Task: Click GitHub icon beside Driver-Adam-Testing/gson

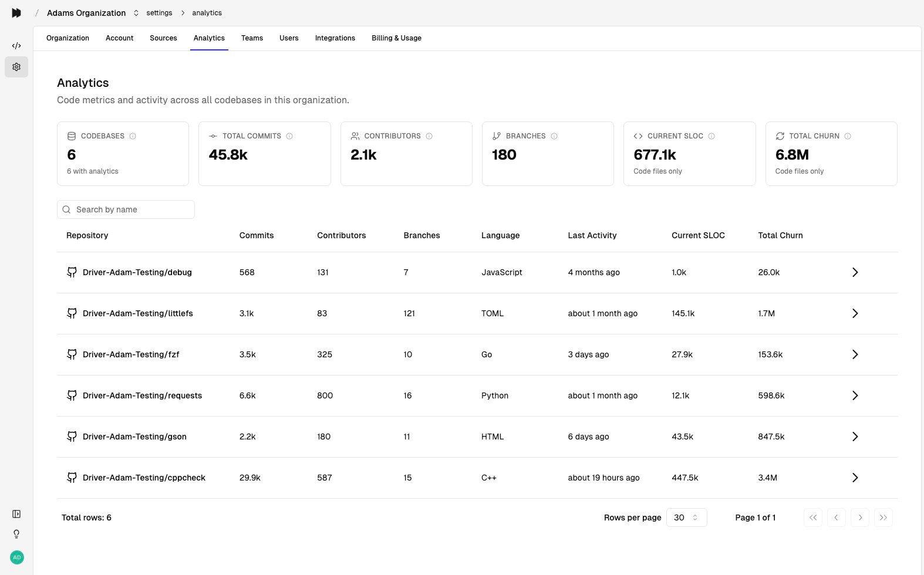Action: (72, 437)
